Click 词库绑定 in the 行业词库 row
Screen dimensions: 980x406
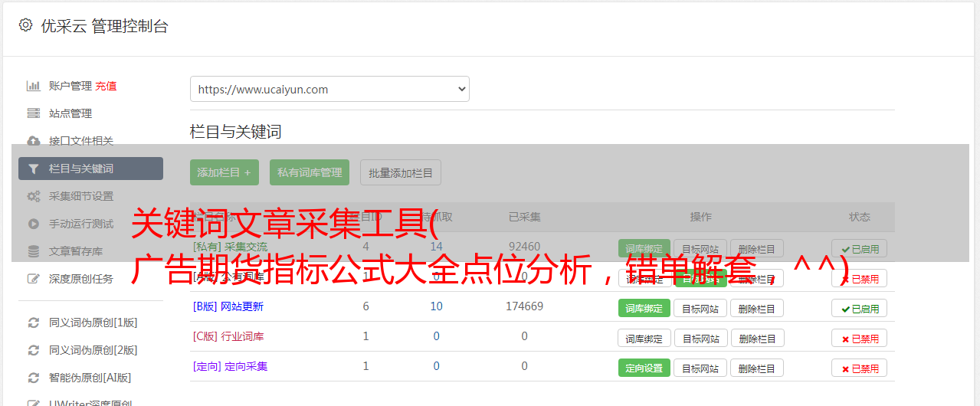pos(644,338)
